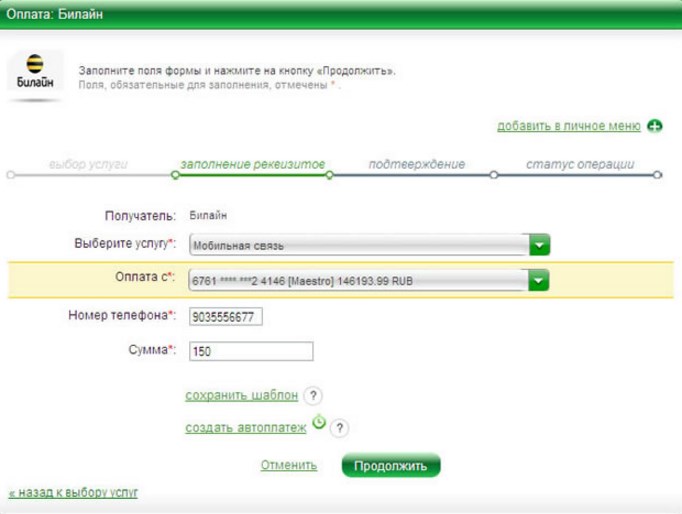The height and width of the screenshot is (514, 682).
Task: Click the создать автоплатеж link
Action: 246,428
